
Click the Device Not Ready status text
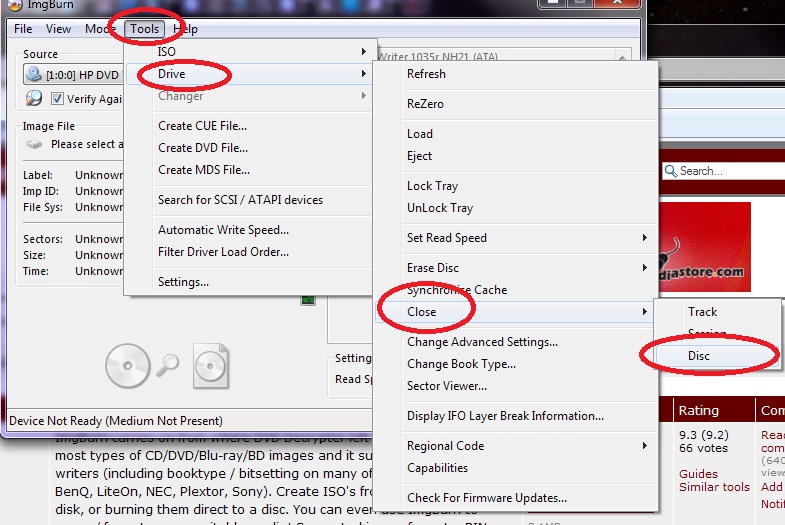pyautogui.click(x=116, y=421)
